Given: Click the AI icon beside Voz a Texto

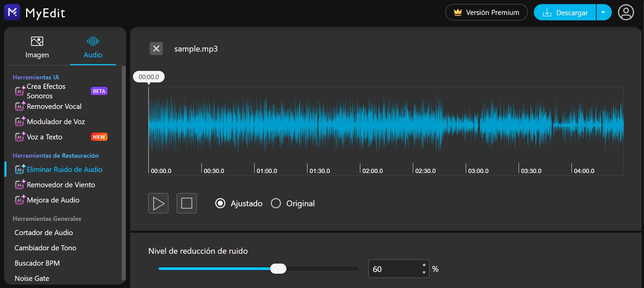Looking at the screenshot, I should [20, 137].
